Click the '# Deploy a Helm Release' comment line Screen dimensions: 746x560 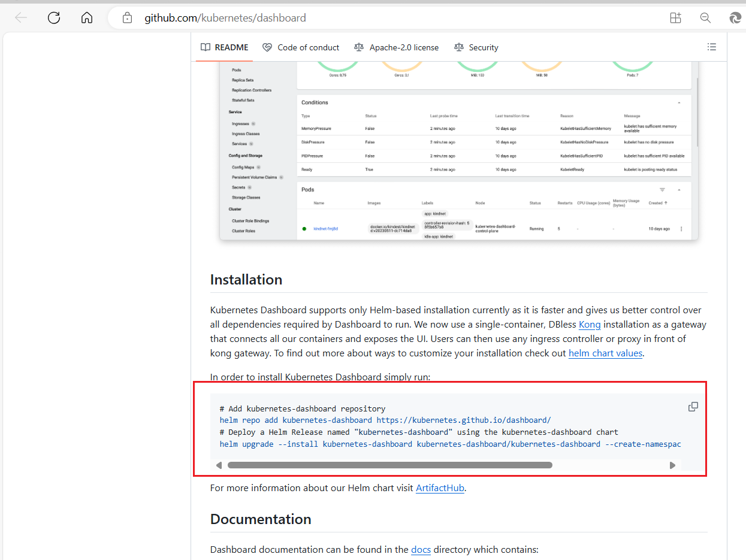coord(419,432)
